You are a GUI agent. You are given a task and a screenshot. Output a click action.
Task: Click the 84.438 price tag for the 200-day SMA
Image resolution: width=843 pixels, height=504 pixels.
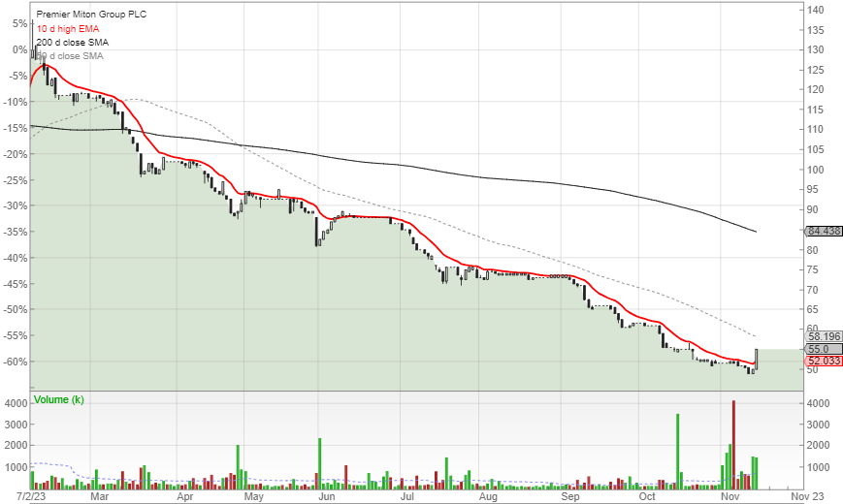[x=824, y=231]
